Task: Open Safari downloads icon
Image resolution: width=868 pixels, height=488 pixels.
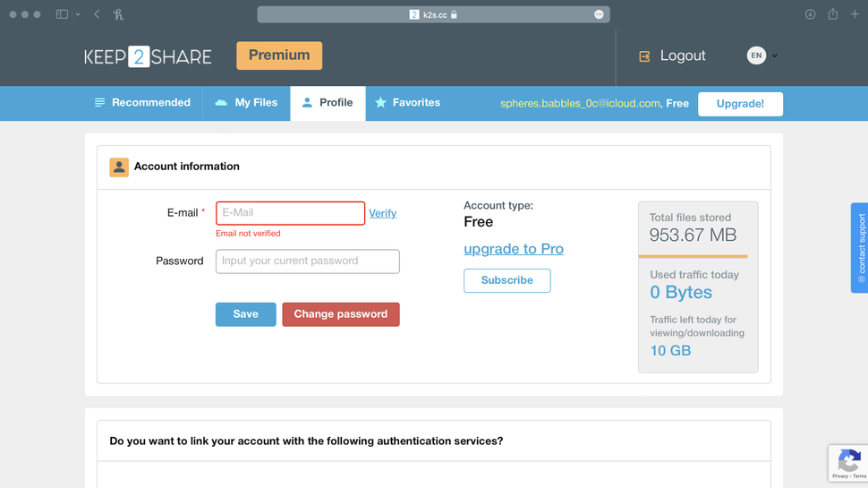Action: (x=810, y=14)
